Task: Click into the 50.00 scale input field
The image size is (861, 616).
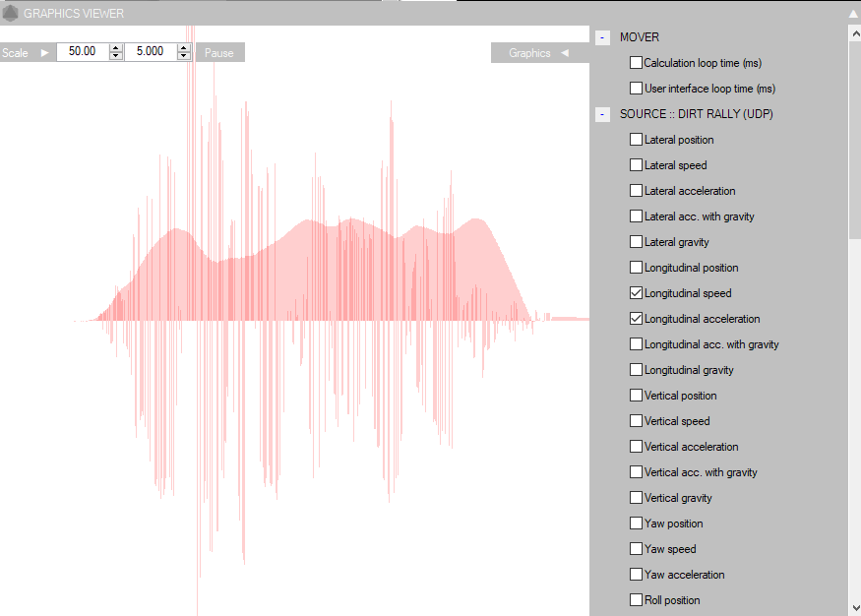Action: coord(82,52)
